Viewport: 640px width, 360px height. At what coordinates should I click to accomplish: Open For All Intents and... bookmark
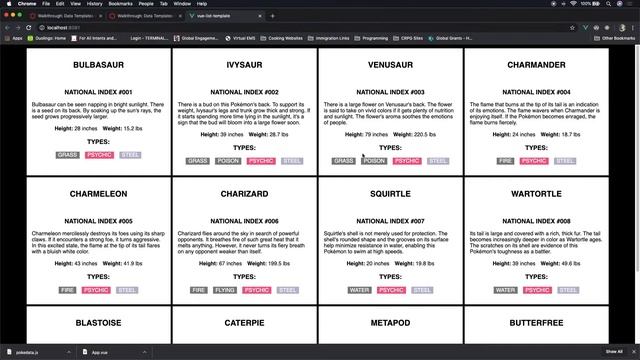[94, 38]
